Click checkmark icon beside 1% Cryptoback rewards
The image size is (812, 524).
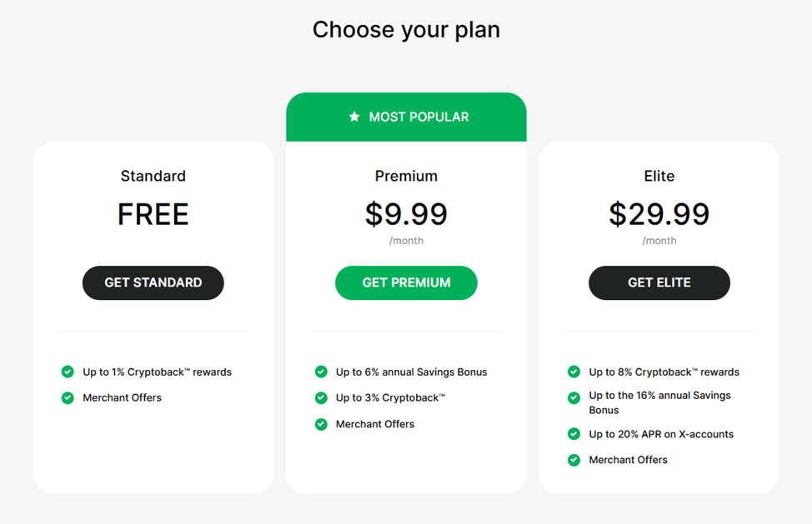click(68, 372)
